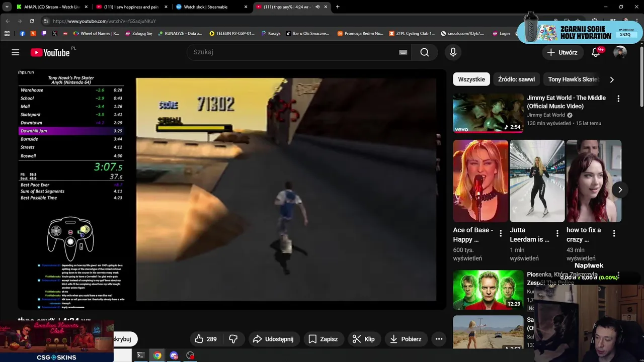Like the video with 289 likes
The height and width of the screenshot is (362, 644).
click(205, 339)
